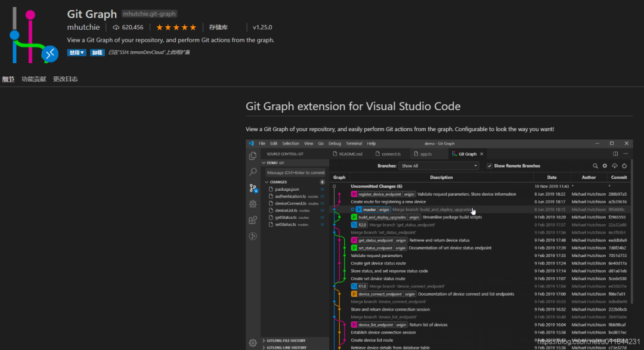Open the editor more actions ellipsis
Image resolution: width=644 pixels, height=350 pixels.
626,154
